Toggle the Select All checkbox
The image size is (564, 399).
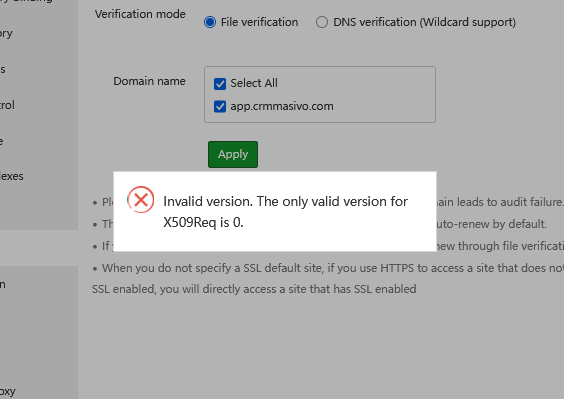[220, 84]
